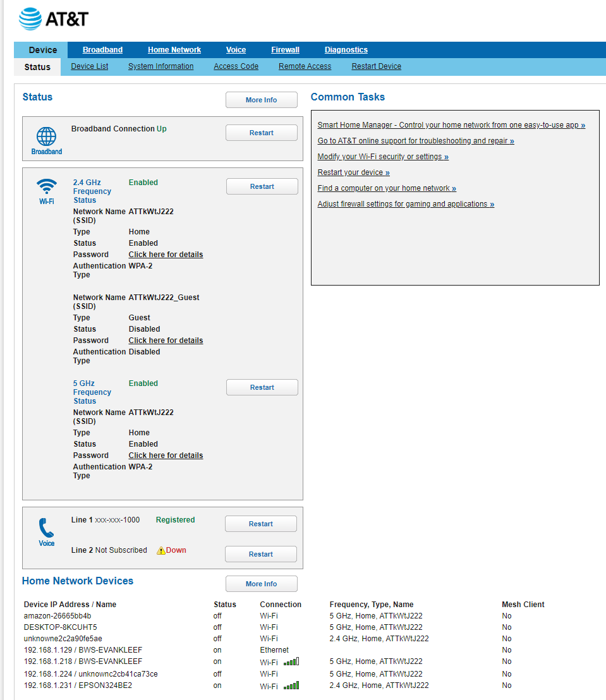Click signal bars for EPSON324BE2 device
The width and height of the screenshot is (606, 700).
291,685
